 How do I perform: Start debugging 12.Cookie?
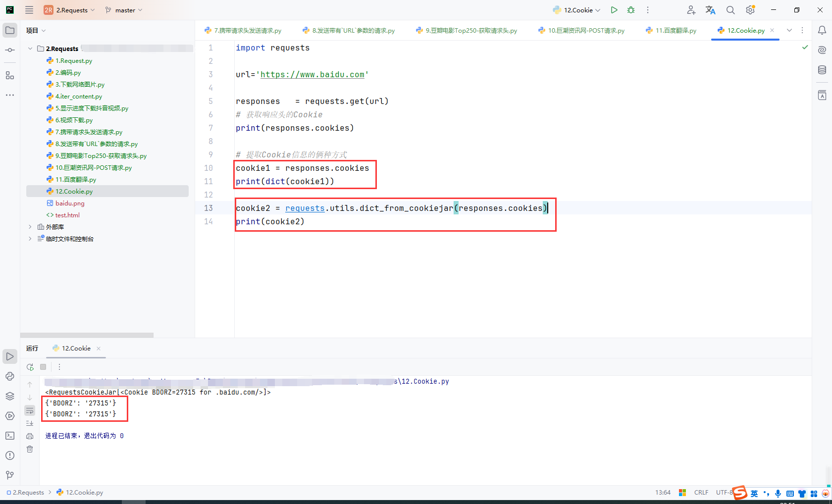631,10
